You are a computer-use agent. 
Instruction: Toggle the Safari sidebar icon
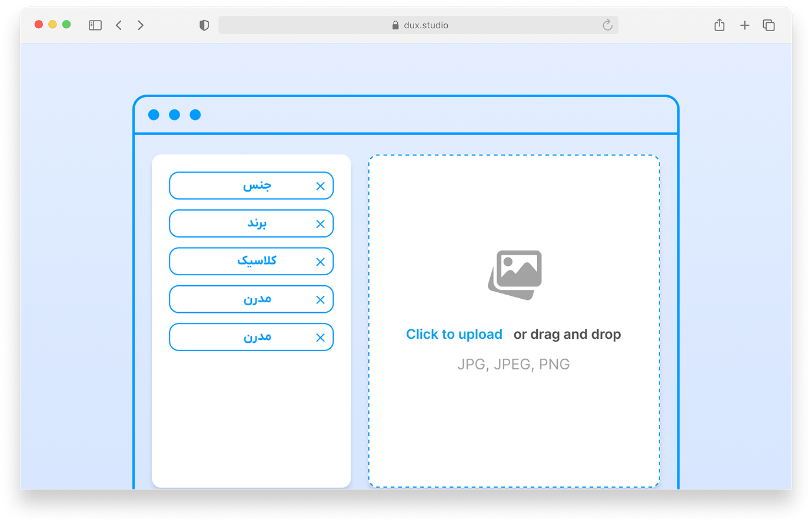click(95, 25)
